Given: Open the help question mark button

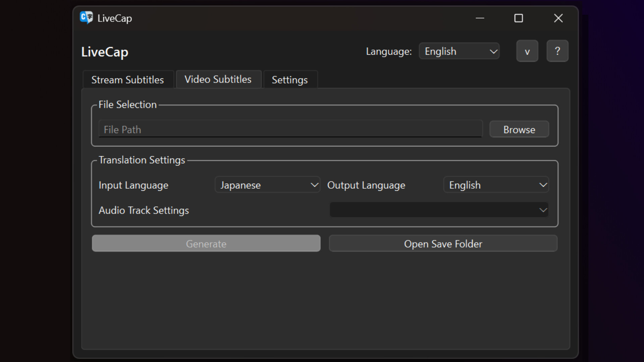Looking at the screenshot, I should click(557, 51).
